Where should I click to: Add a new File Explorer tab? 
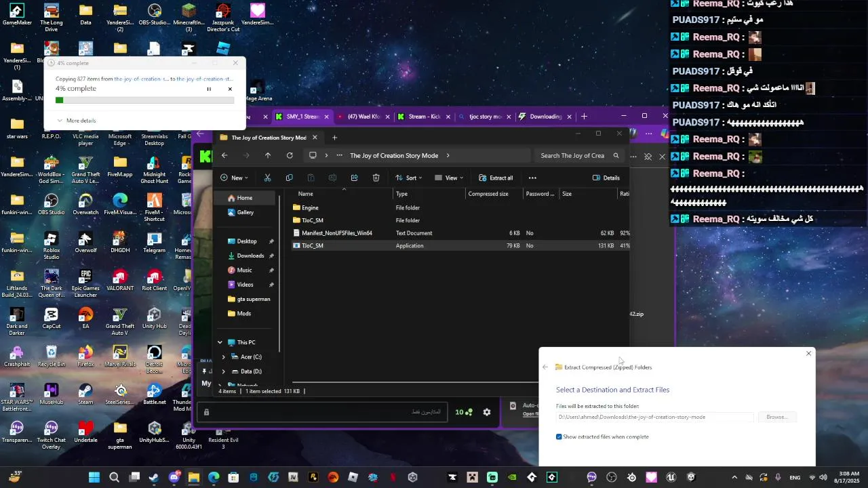334,138
